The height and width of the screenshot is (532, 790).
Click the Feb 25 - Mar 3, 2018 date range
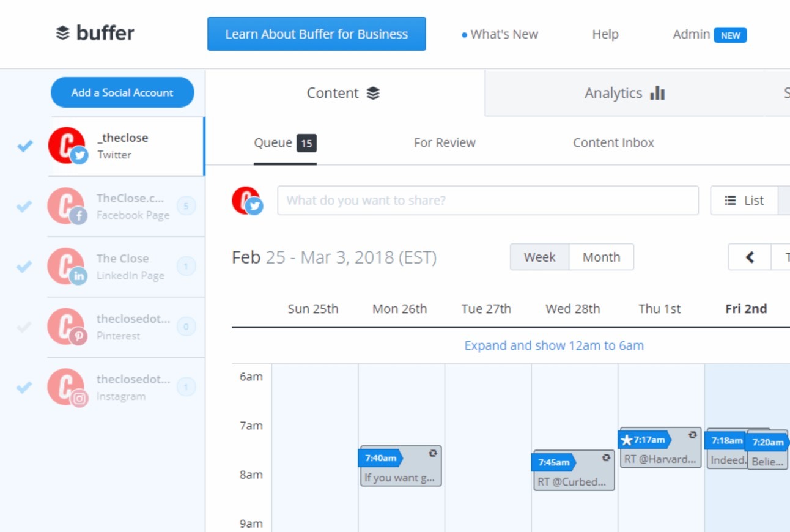334,257
